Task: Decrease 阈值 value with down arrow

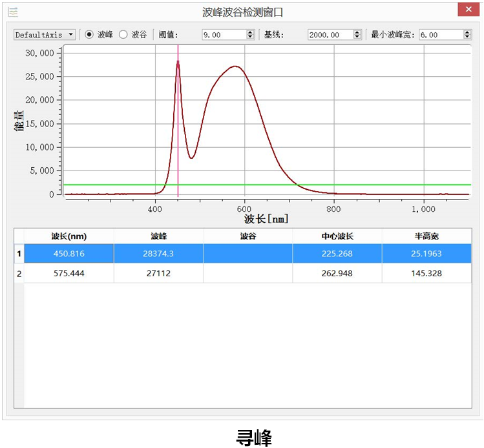Action: [250, 37]
